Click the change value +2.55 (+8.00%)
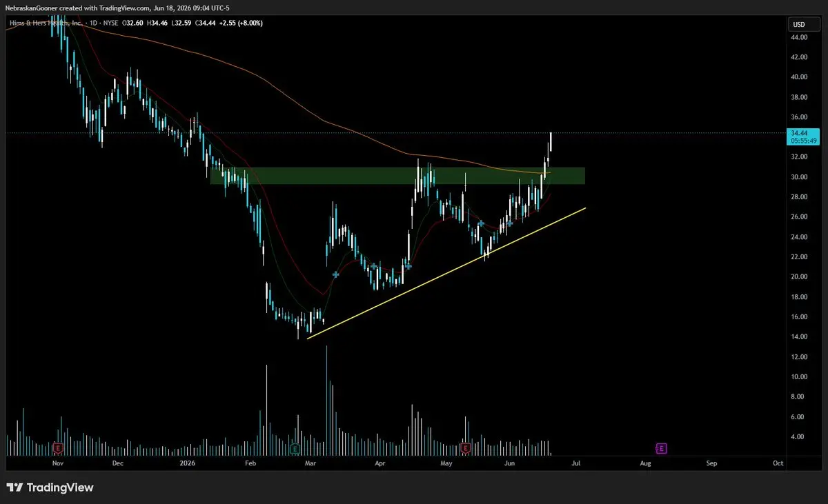828x504 pixels. tap(241, 23)
